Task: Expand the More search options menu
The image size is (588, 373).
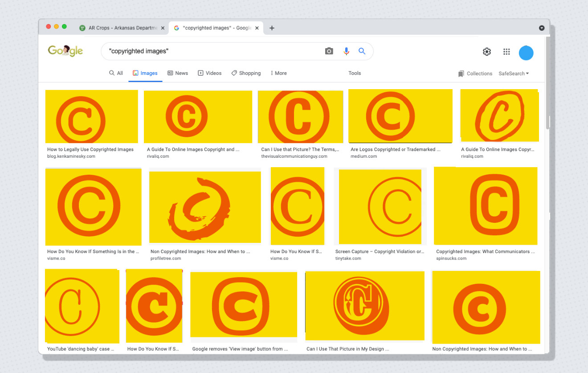Action: (278, 73)
